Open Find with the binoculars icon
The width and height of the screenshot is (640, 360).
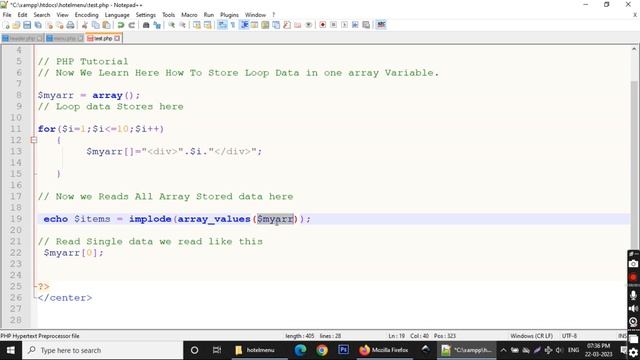pos(146,25)
